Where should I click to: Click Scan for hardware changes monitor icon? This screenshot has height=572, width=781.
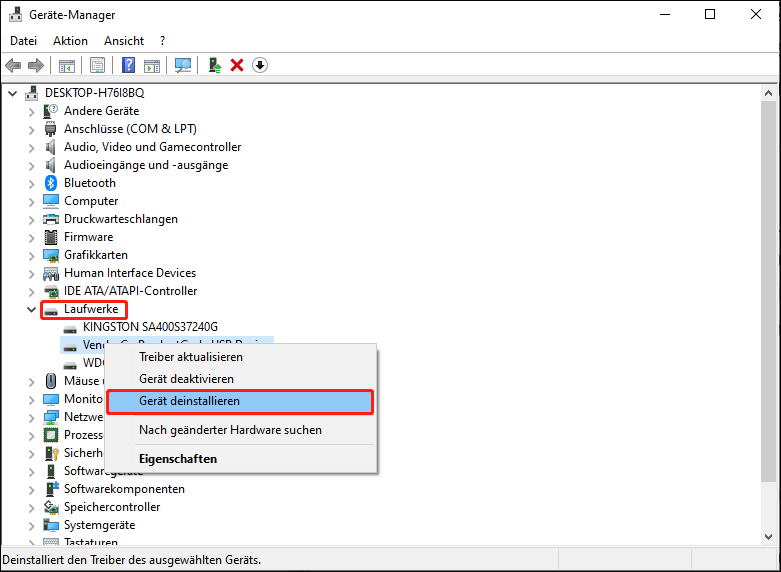[x=183, y=65]
